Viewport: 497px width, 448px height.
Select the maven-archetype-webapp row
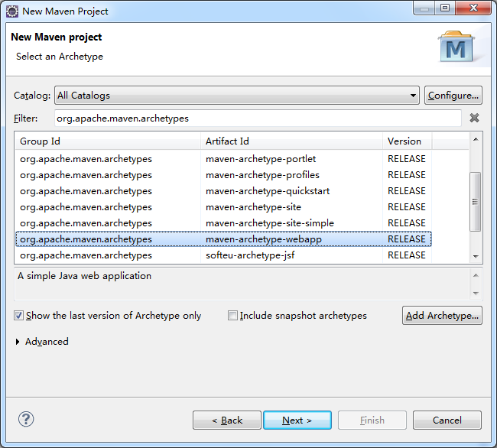[223, 239]
